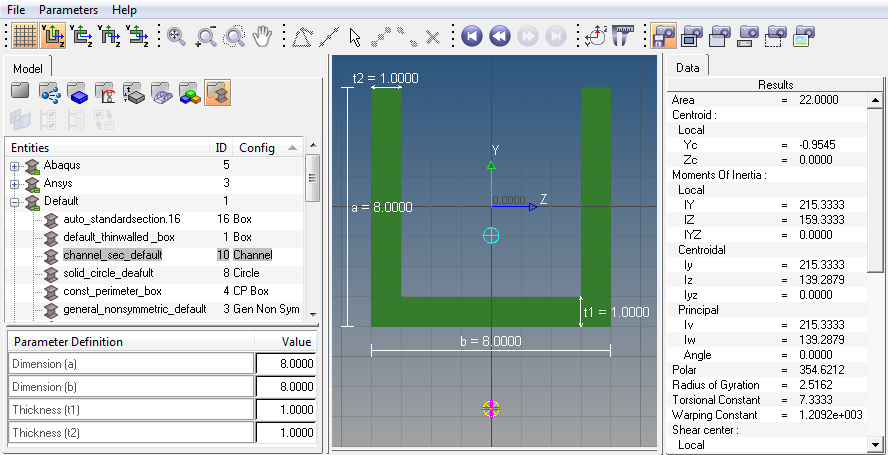Select the pan hand tool
The width and height of the screenshot is (888, 455).
click(263, 37)
